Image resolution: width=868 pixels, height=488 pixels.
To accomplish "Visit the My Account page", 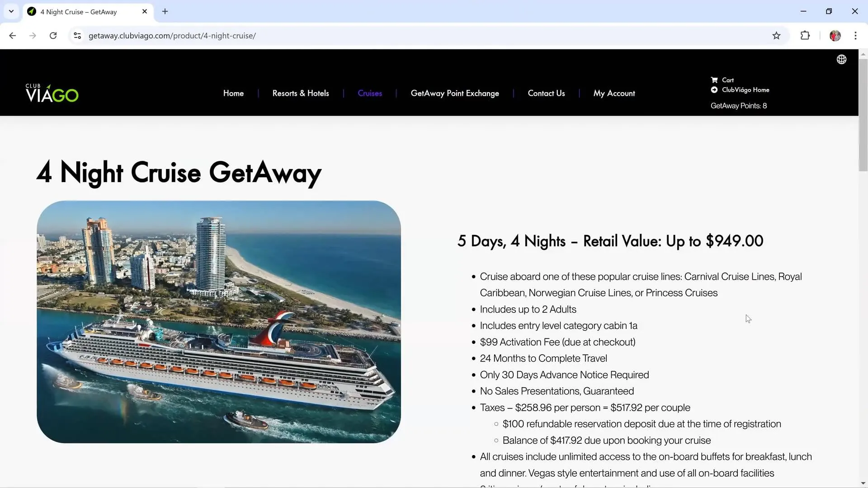I will click(x=614, y=93).
